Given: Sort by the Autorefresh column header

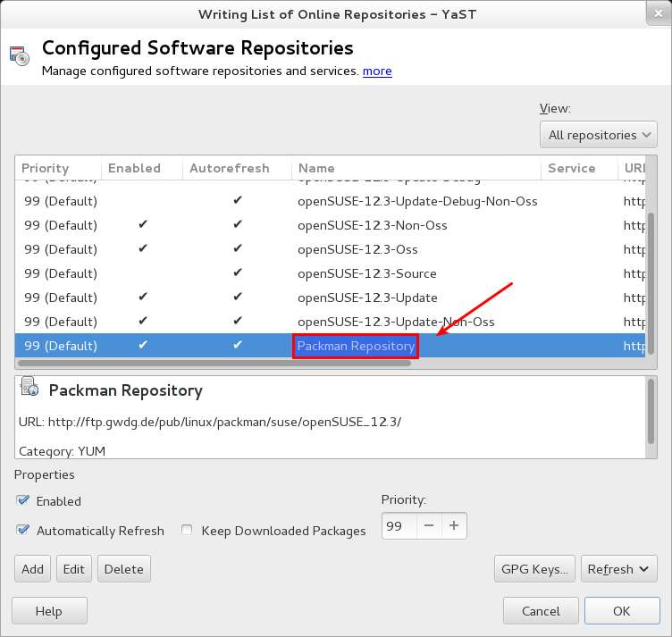Looking at the screenshot, I should pos(237,168).
